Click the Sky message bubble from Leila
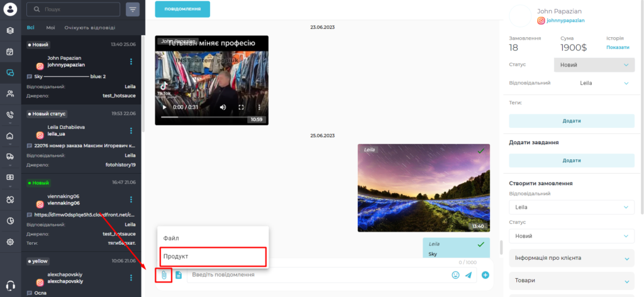644x297 pixels. pos(457,248)
